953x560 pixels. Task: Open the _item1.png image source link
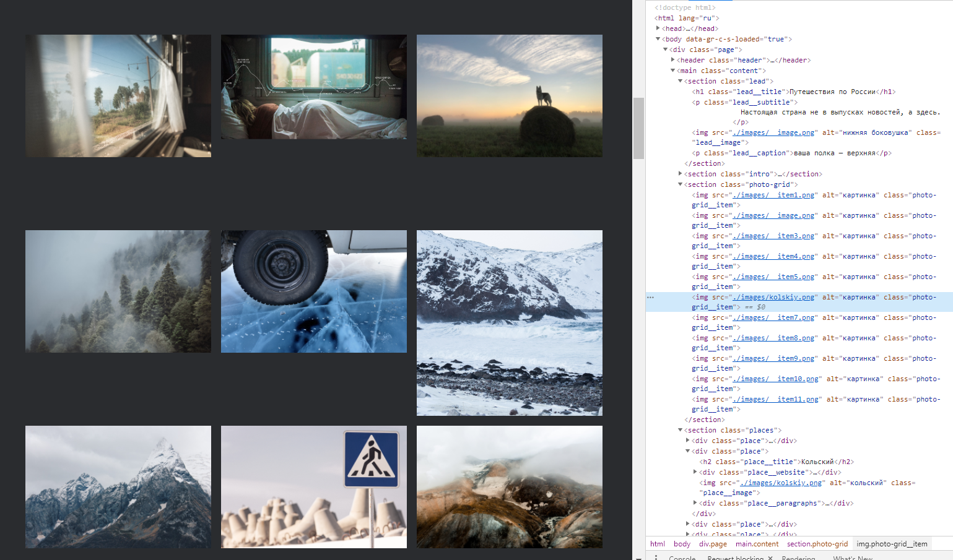774,194
